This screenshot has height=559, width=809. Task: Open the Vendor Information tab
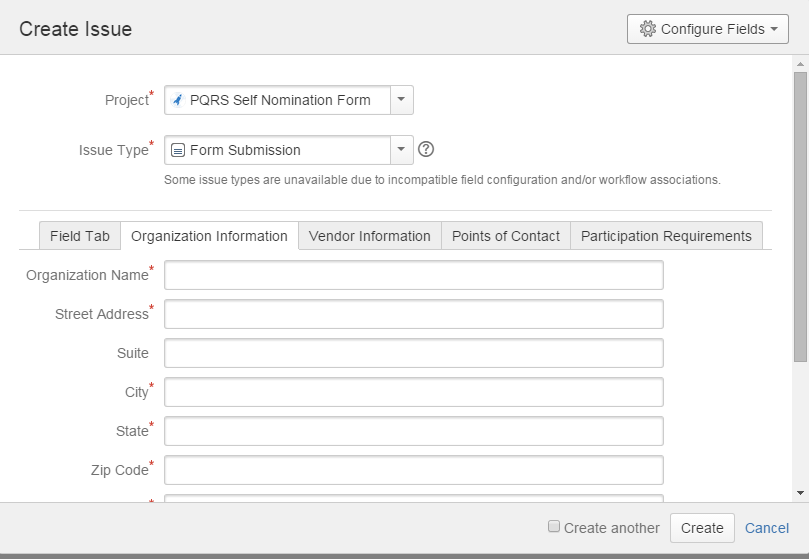369,236
